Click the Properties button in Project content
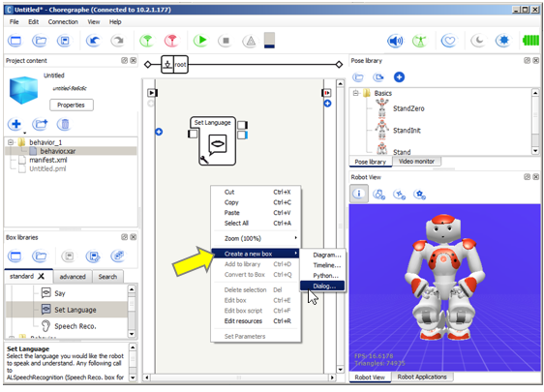 71,105
